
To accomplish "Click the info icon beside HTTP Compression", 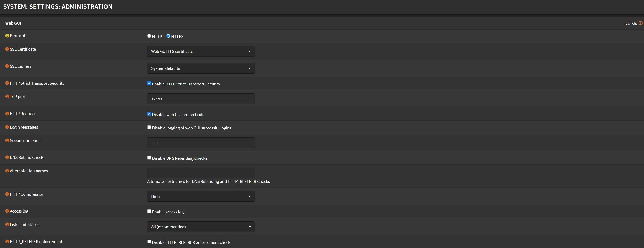I will pos(7,194).
